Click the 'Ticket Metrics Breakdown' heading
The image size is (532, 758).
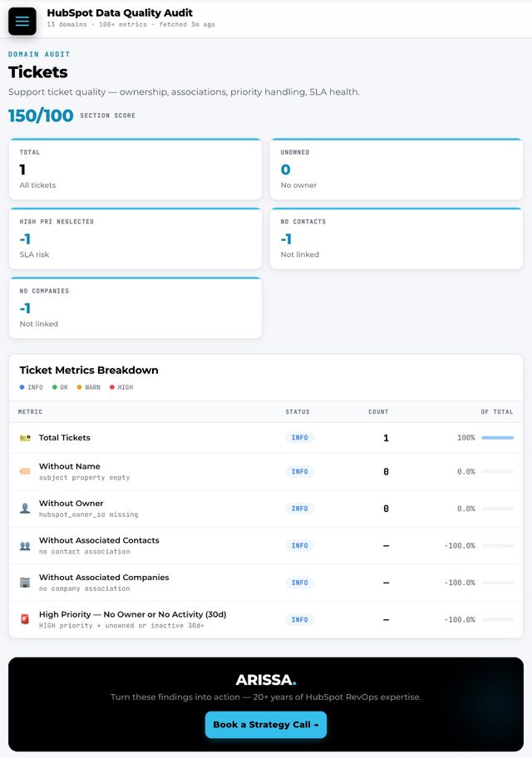pyautogui.click(x=89, y=371)
